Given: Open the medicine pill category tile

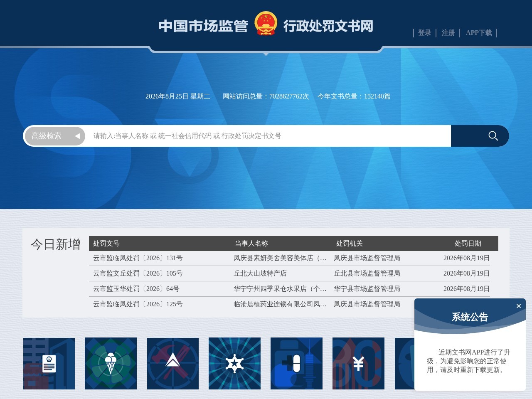Looking at the screenshot, I should tap(296, 364).
